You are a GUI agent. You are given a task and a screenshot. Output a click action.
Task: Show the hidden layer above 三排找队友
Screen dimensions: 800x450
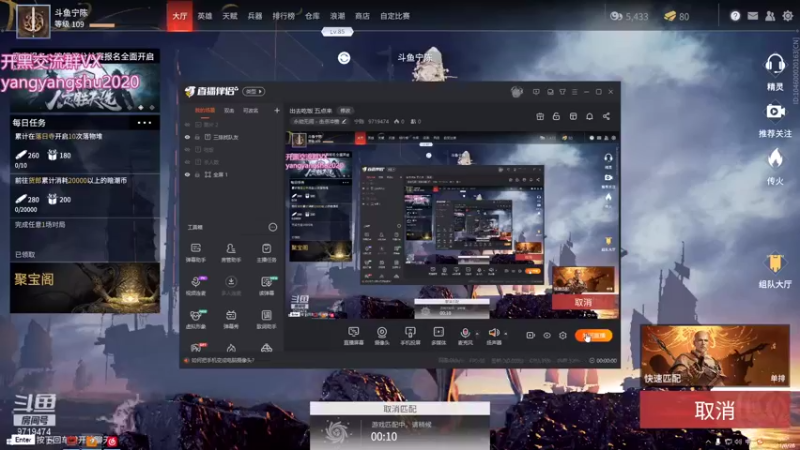(187, 124)
